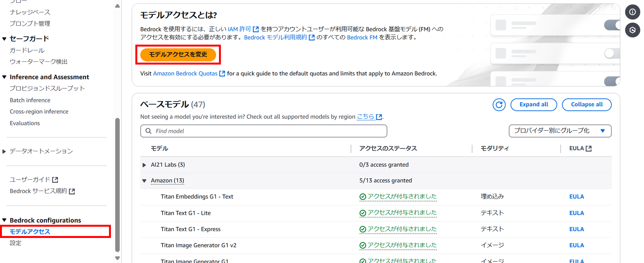The height and width of the screenshot is (263, 644).
Task: Click external link icon beside Bedrock モデル利用規約
Action: tap(312, 38)
